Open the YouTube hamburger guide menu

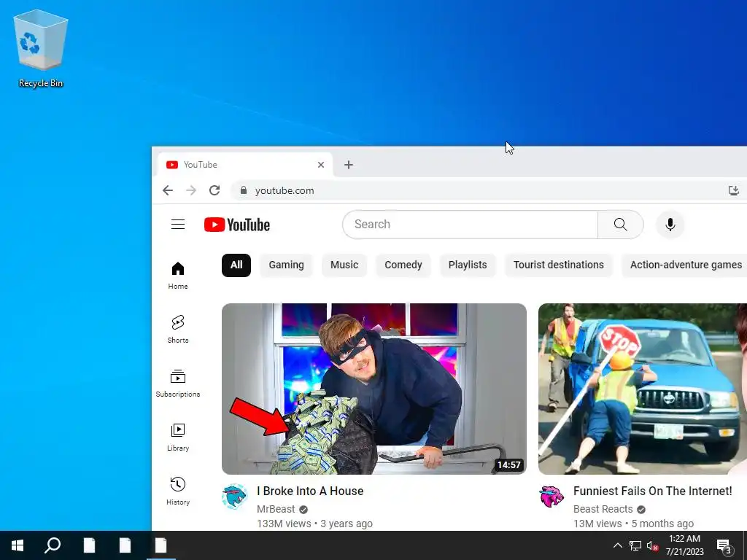(x=178, y=225)
